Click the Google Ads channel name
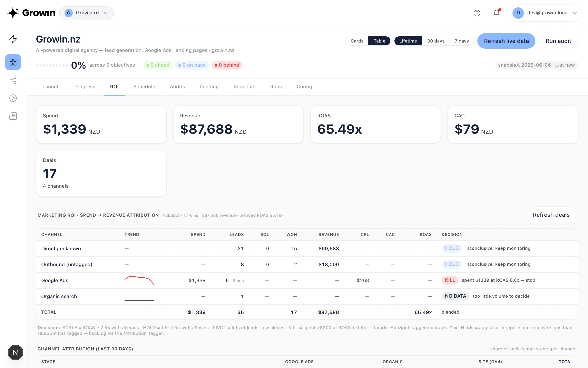The width and height of the screenshot is (588, 368). pyautogui.click(x=55, y=280)
